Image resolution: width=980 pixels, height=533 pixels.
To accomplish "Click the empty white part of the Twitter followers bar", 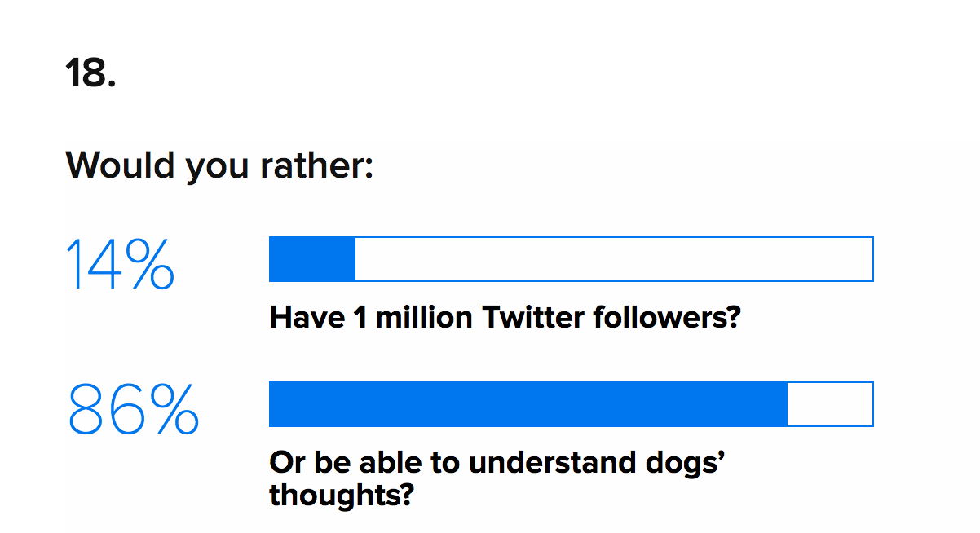I will 614,259.
